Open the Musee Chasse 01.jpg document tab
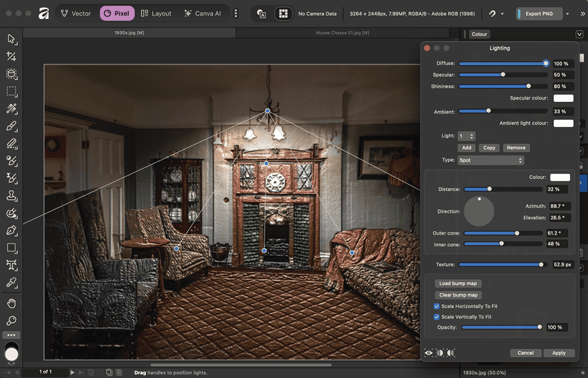This screenshot has height=378, width=588. coord(342,33)
